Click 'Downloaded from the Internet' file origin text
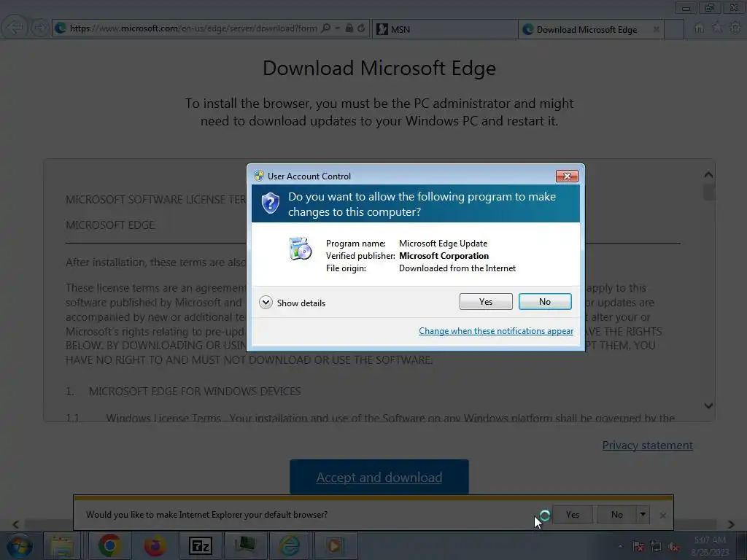Viewport: 747px width, 560px height. (457, 268)
